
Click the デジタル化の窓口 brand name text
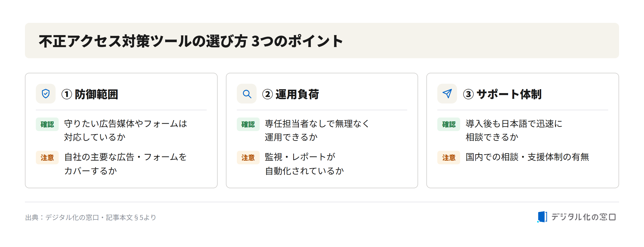coord(584,217)
